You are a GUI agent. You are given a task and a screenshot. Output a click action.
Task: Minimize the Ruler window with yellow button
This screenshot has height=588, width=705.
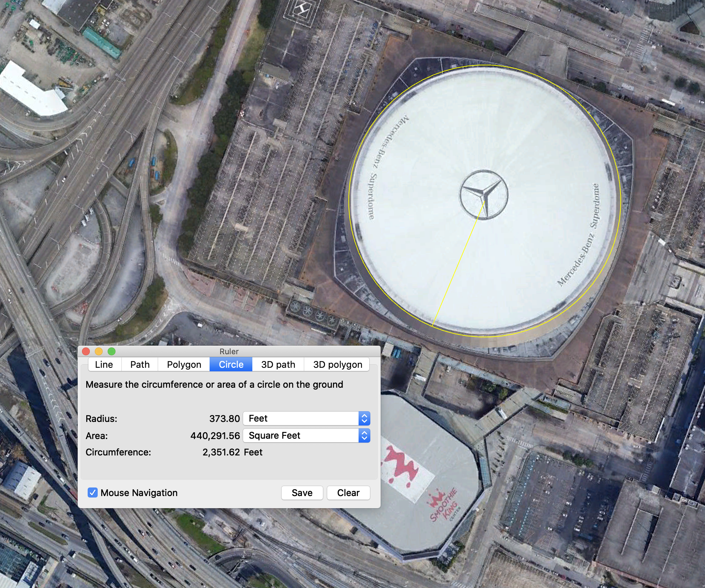point(99,351)
